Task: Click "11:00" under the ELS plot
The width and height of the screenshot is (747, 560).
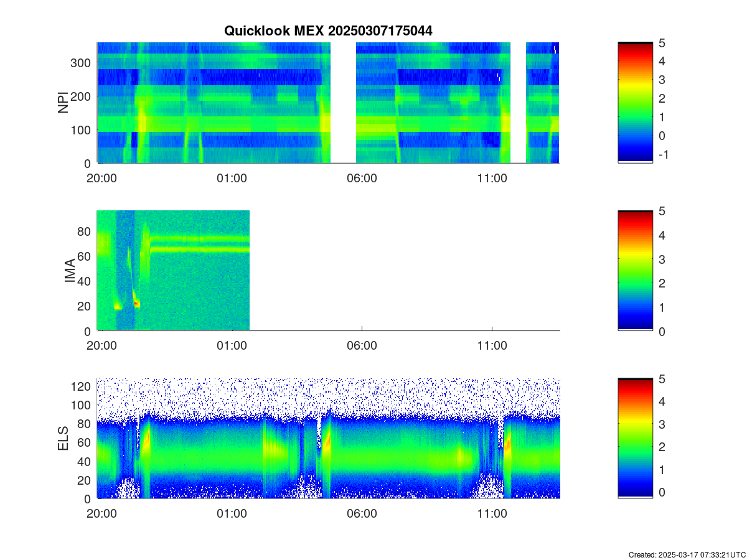Action: click(492, 513)
